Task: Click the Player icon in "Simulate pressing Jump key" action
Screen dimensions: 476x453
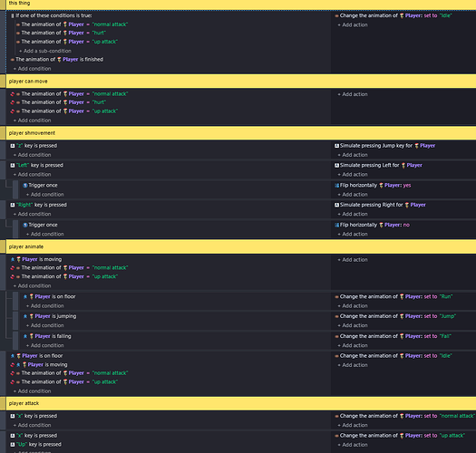Action: click(416, 146)
